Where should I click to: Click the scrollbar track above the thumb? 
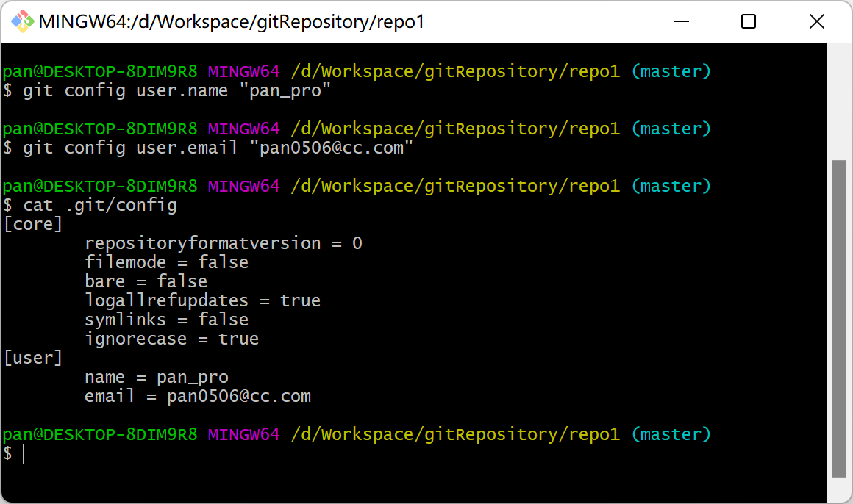click(838, 103)
